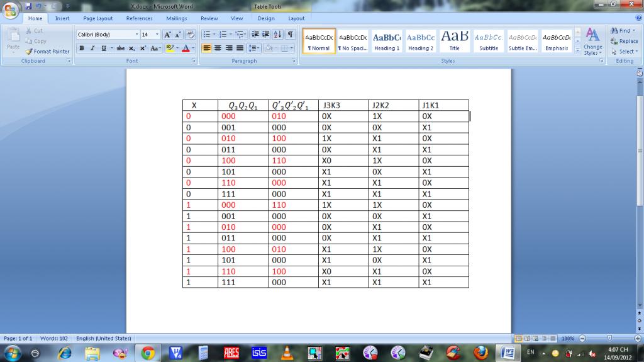Open the Table Tools Design tab
This screenshot has height=362, width=644.
pos(266,18)
